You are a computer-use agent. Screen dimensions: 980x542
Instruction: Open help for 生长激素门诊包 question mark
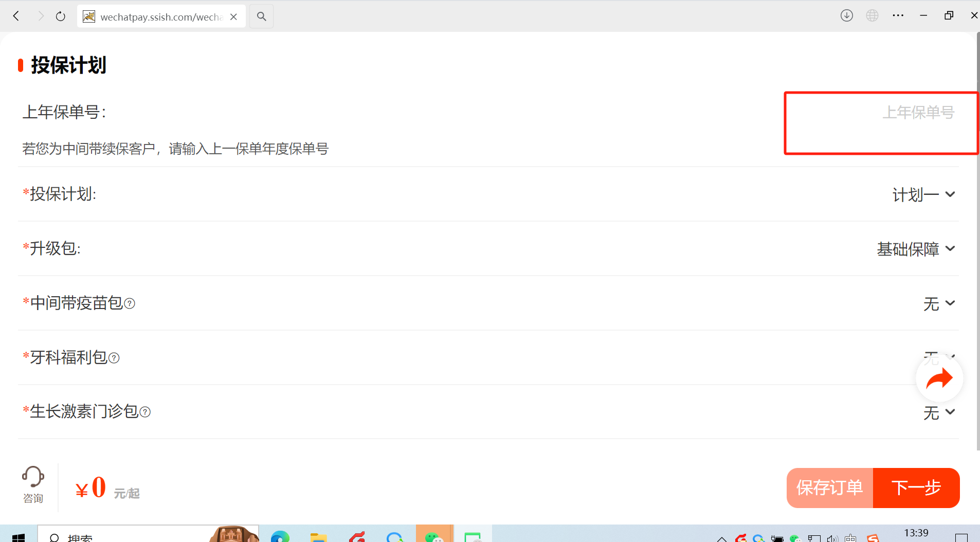146,412
